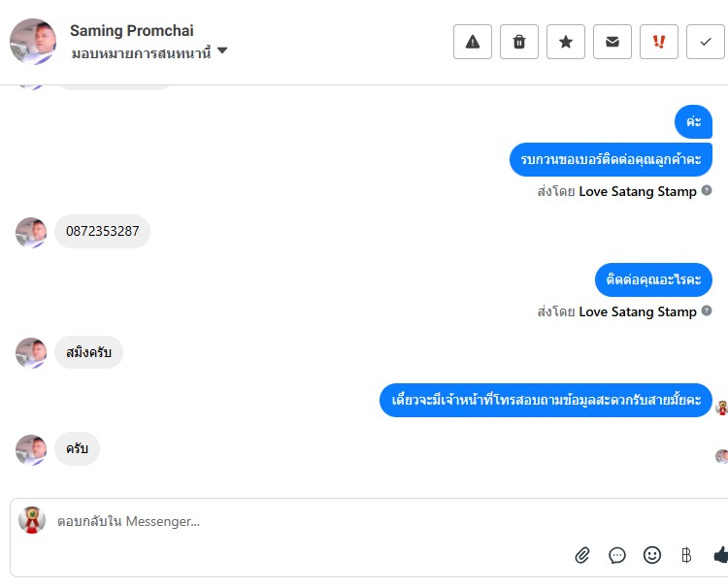Click the customer avatar beside ครับ message

click(x=31, y=449)
